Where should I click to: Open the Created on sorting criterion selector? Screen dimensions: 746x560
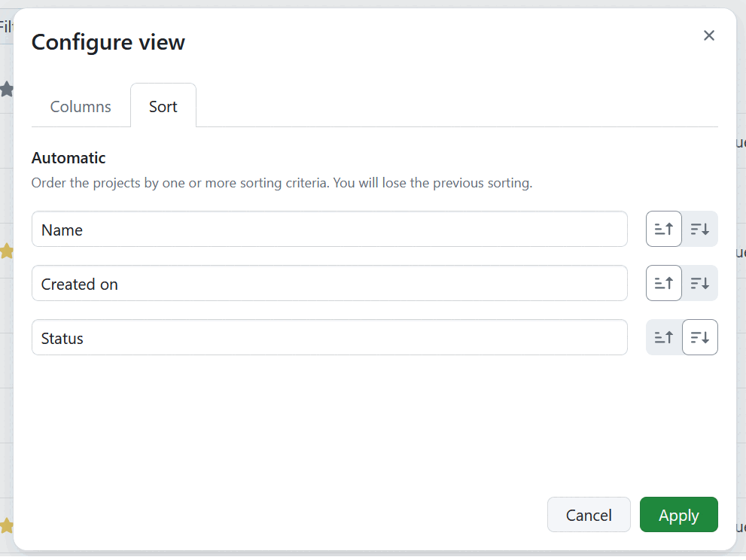click(x=329, y=283)
